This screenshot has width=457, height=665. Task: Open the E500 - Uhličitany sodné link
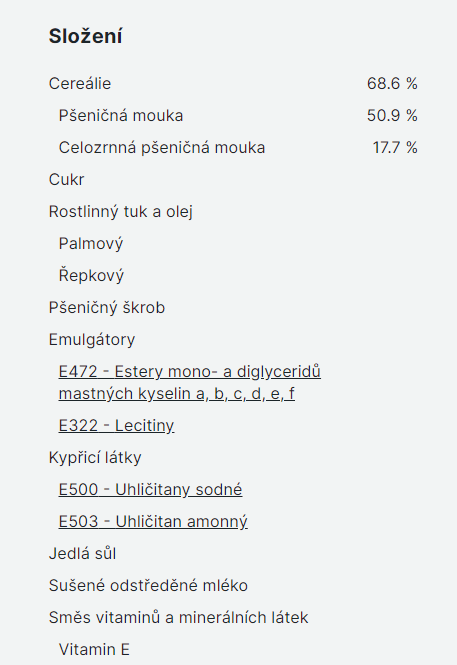coord(150,489)
